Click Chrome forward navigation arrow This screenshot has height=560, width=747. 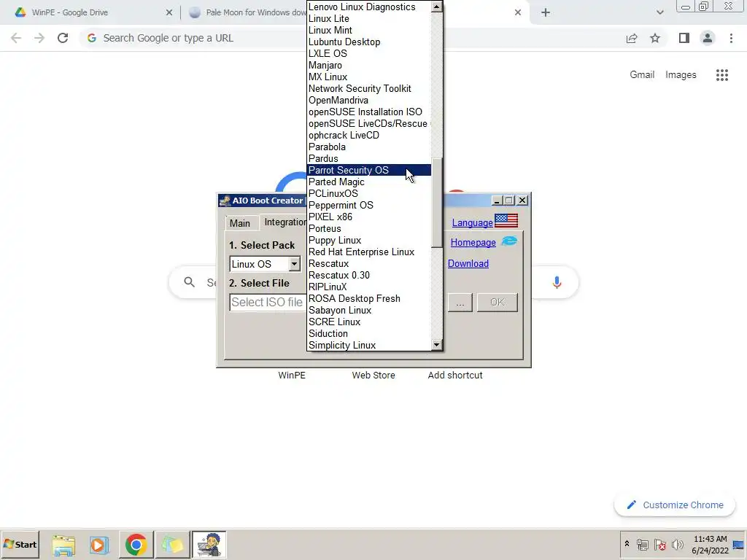click(39, 38)
